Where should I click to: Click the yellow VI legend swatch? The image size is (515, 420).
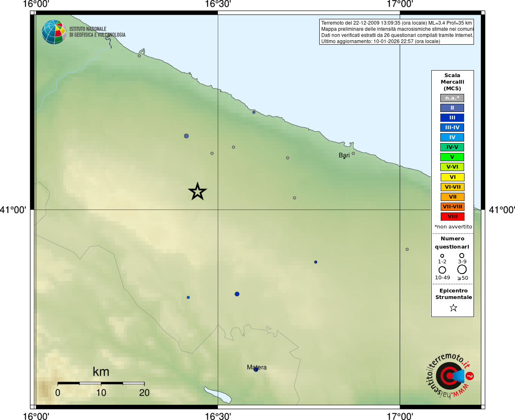[452, 177]
